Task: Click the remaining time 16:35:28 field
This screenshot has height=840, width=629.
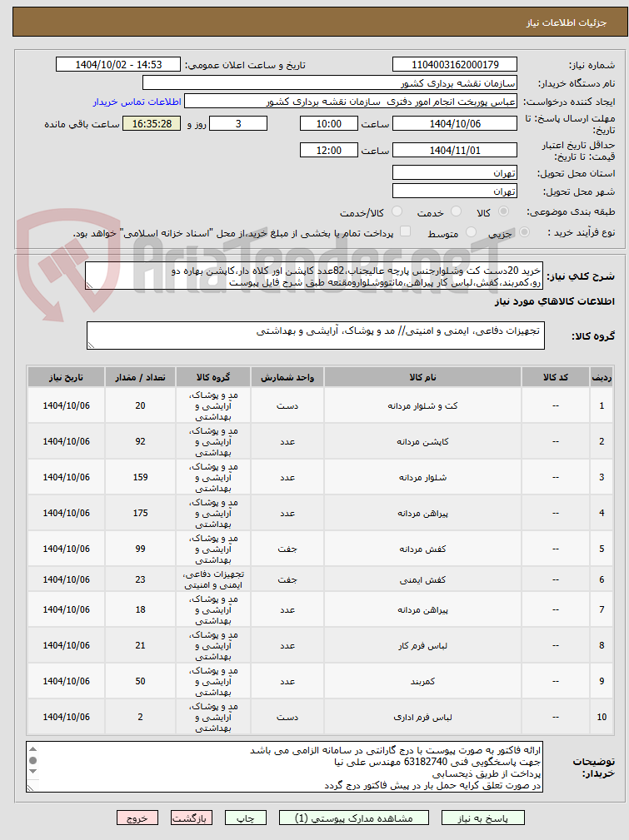Action: point(152,124)
